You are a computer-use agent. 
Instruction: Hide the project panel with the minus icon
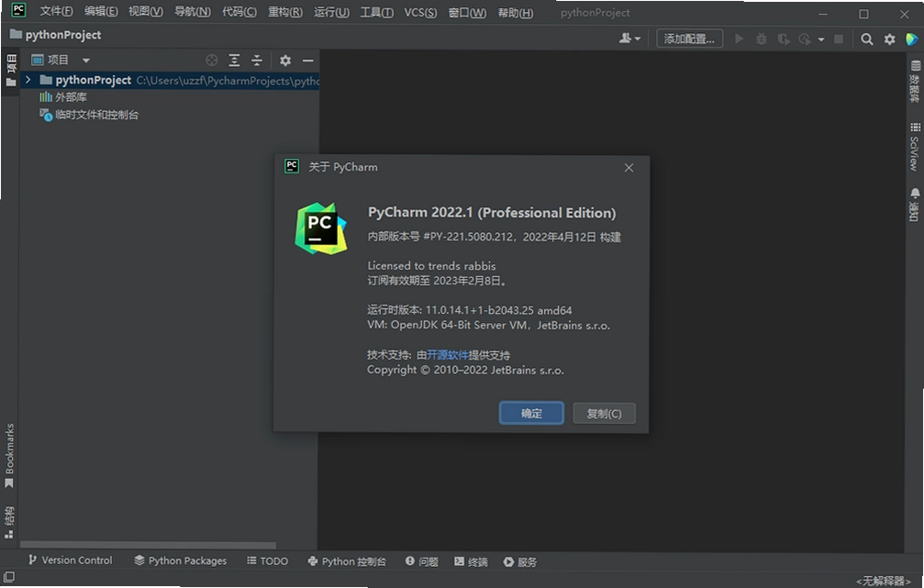307,61
